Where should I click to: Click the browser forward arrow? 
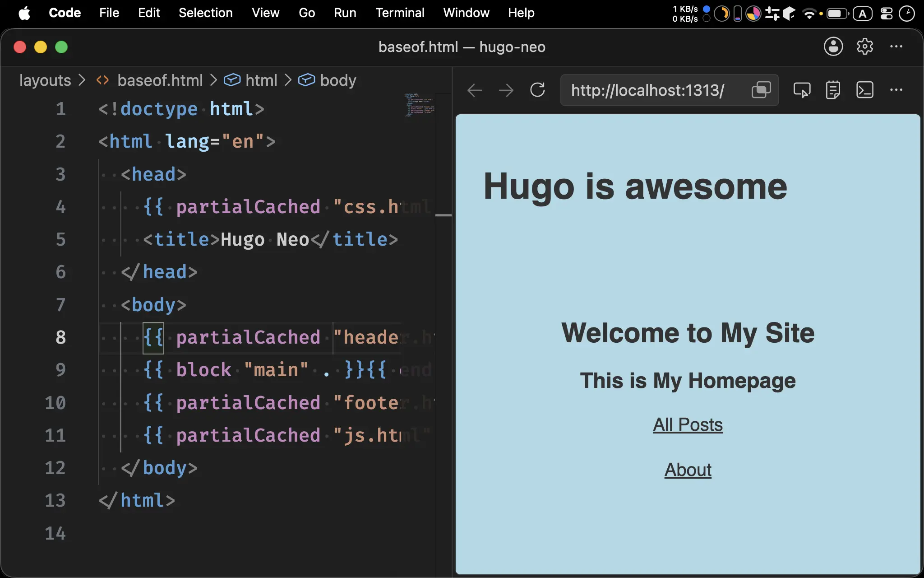[506, 90]
